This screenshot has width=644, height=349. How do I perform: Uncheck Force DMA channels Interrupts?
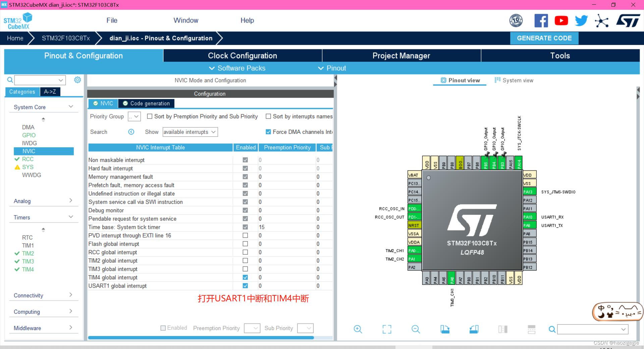coord(268,132)
